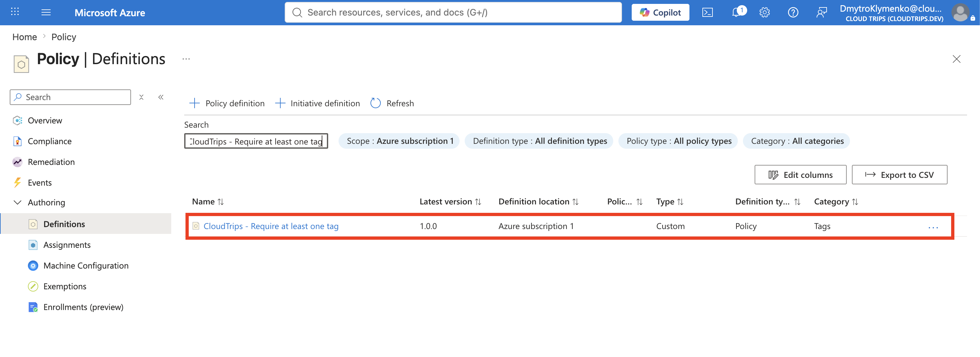The width and height of the screenshot is (980, 357).
Task: Click the Azure subscription 1 location cell
Action: 536,226
